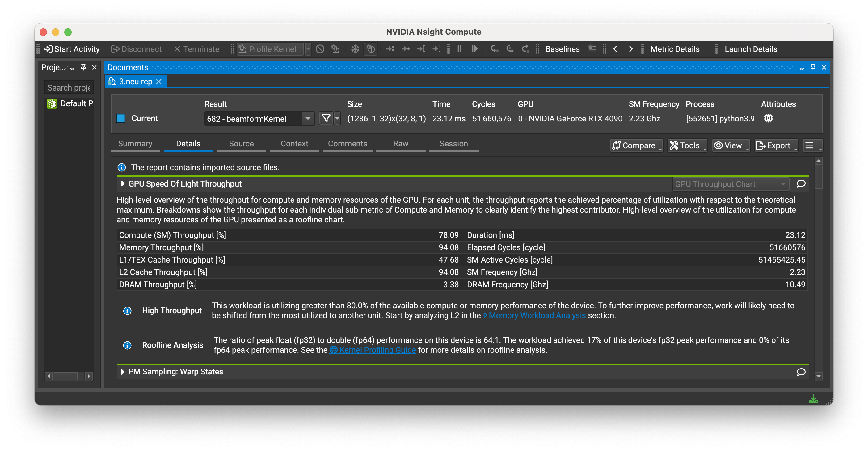The image size is (868, 451).
Task: Add comment on PM Sampling section
Action: (801, 372)
